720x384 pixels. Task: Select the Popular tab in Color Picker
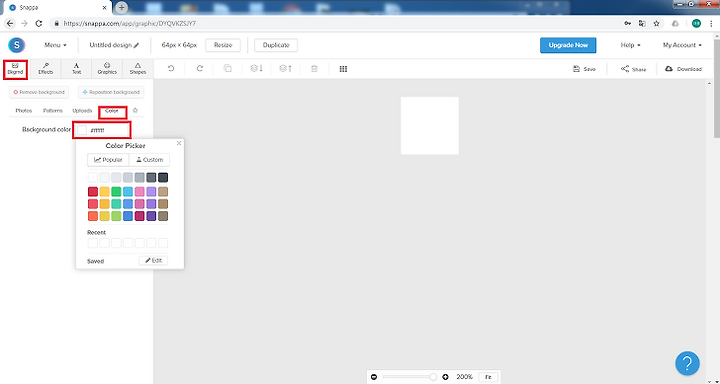point(108,160)
